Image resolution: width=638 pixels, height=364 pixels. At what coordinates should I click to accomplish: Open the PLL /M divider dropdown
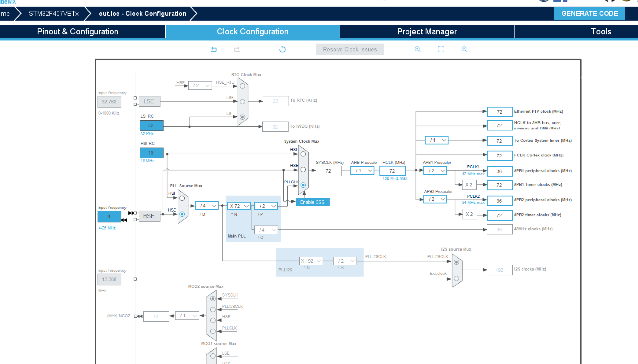[207, 206]
